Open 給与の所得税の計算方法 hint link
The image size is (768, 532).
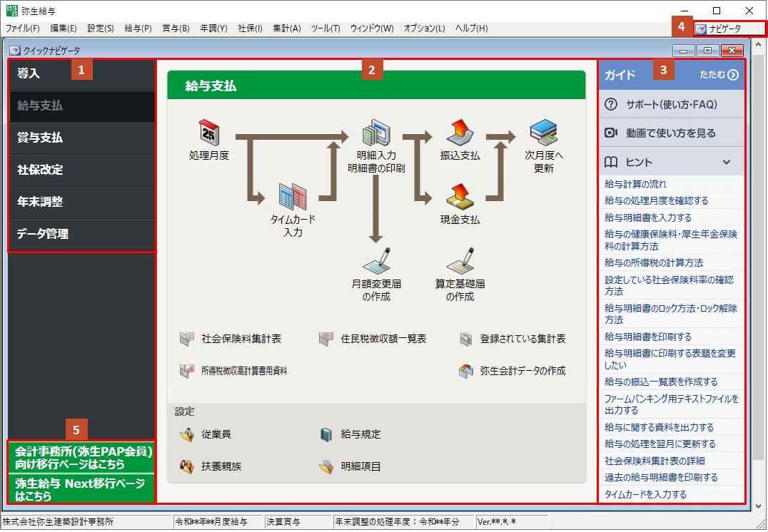click(x=653, y=263)
